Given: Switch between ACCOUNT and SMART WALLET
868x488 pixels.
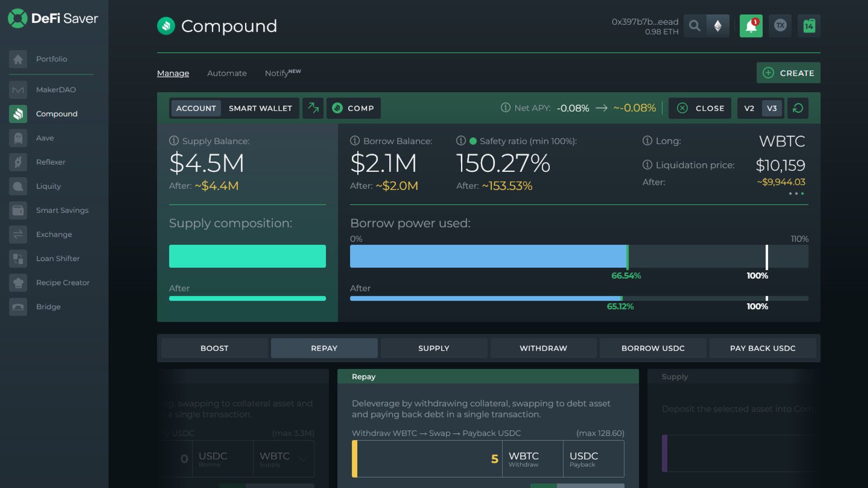Looking at the screenshot, I should (x=260, y=108).
